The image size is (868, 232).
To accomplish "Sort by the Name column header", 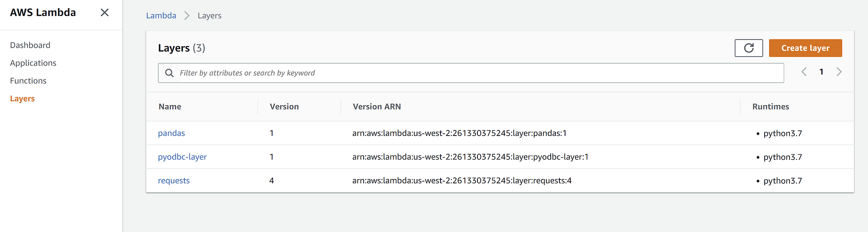I will pyautogui.click(x=170, y=107).
